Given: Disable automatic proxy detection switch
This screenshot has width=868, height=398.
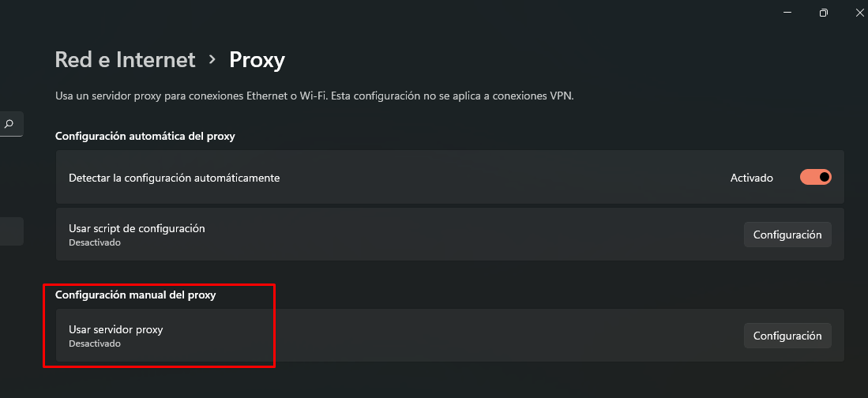Looking at the screenshot, I should [815, 177].
